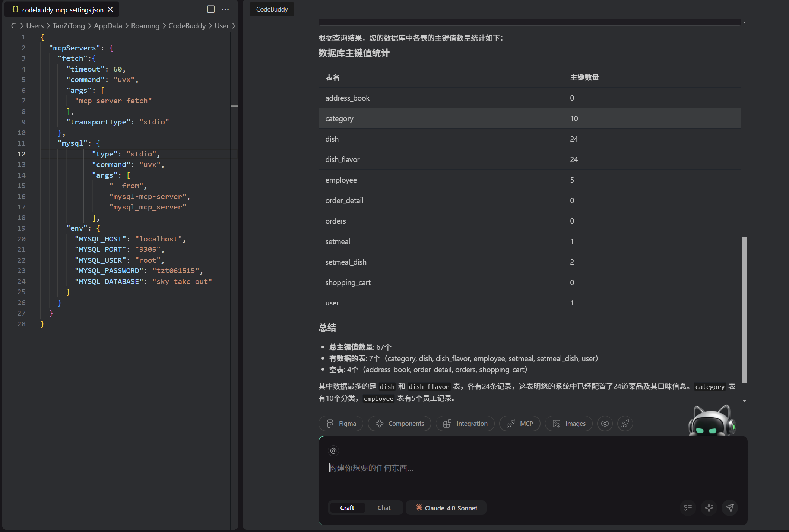Toggle the eye preview button
Screen dimensions: 789x532
coord(605,424)
